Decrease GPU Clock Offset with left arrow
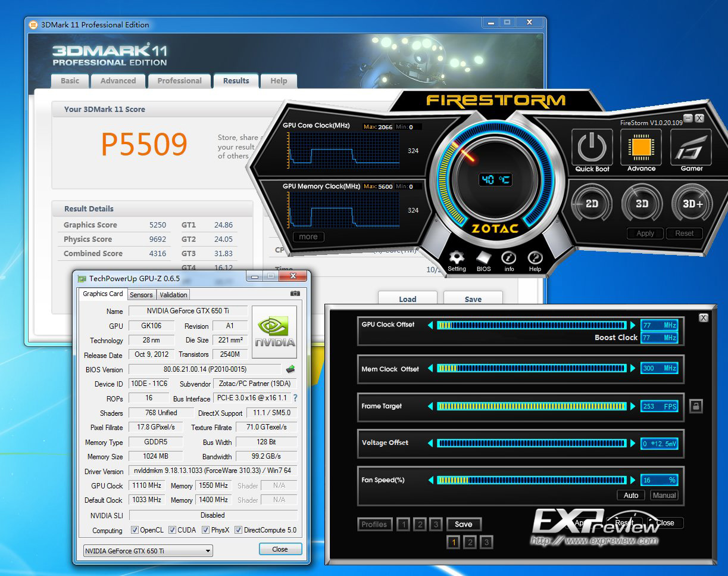728x576 pixels. click(x=430, y=325)
